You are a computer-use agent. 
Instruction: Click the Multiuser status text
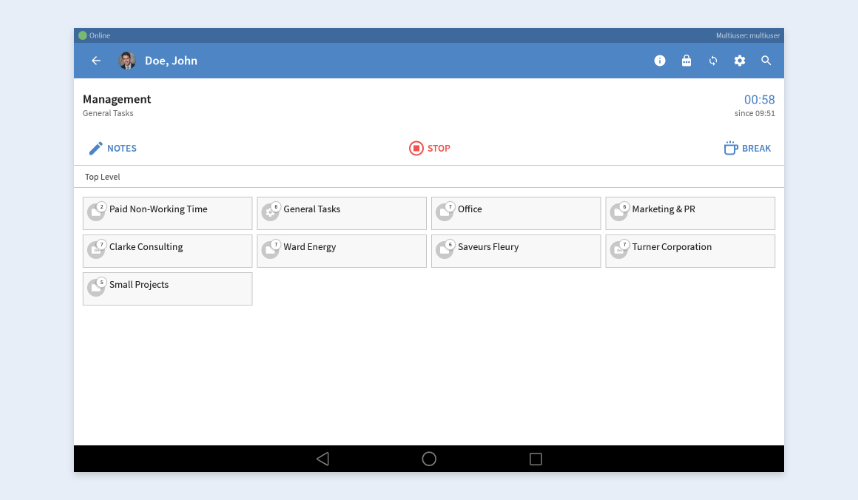tap(747, 36)
